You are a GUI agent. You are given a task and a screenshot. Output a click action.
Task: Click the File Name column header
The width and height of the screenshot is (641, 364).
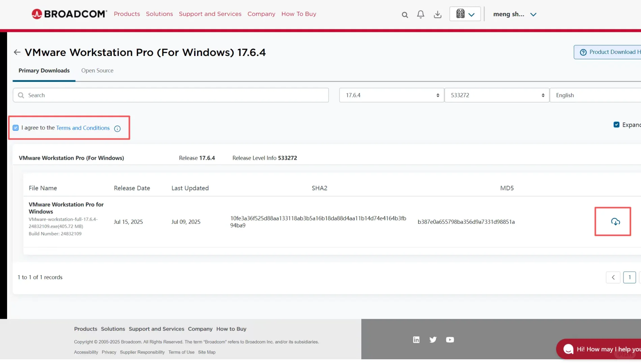click(43, 188)
